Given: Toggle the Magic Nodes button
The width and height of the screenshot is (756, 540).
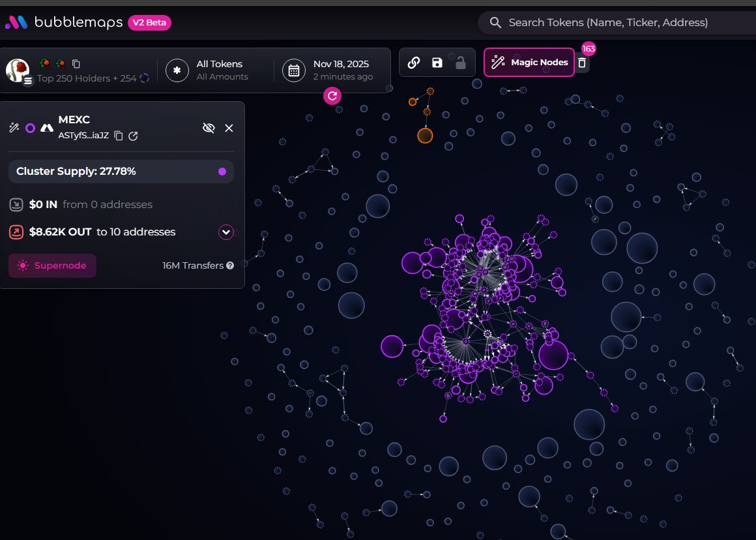Looking at the screenshot, I should 529,62.
